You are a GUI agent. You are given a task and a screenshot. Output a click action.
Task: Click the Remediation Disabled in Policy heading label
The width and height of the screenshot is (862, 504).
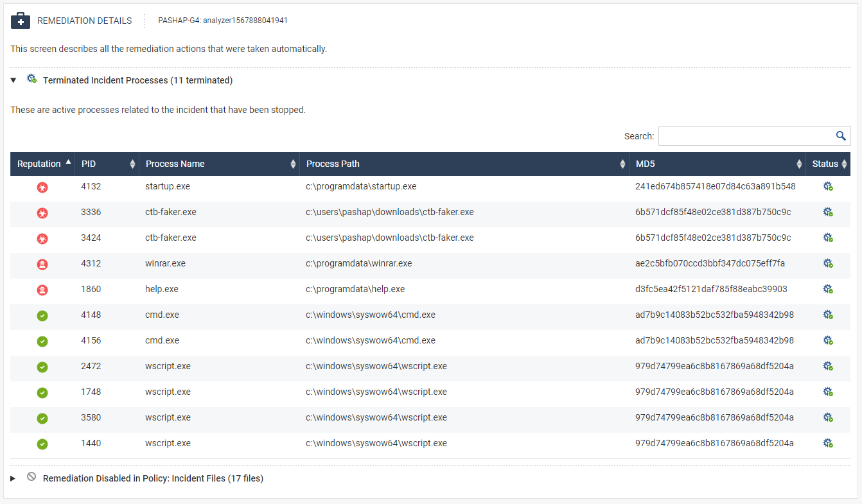(x=153, y=478)
